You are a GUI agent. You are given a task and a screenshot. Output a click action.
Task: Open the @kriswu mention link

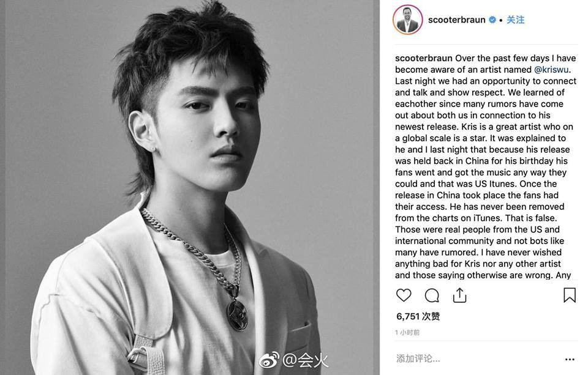pyautogui.click(x=551, y=70)
